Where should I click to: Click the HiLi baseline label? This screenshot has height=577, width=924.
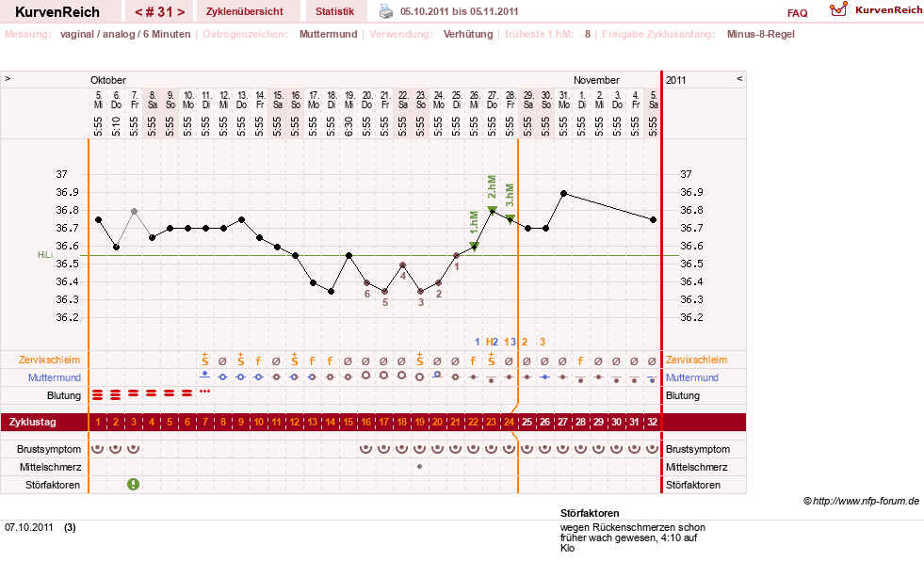click(x=45, y=255)
